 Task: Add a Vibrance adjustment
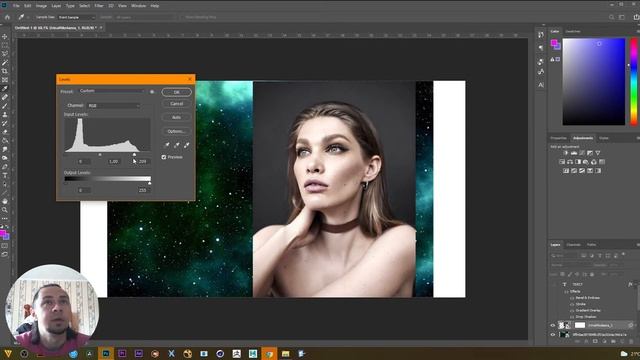tap(598, 153)
